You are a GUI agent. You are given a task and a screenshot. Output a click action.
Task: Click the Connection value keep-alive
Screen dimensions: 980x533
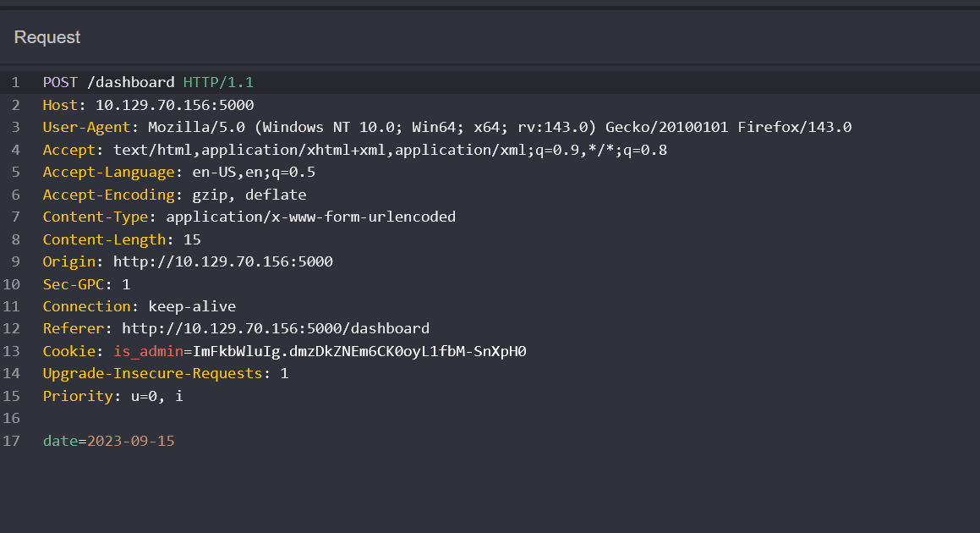pyautogui.click(x=192, y=306)
